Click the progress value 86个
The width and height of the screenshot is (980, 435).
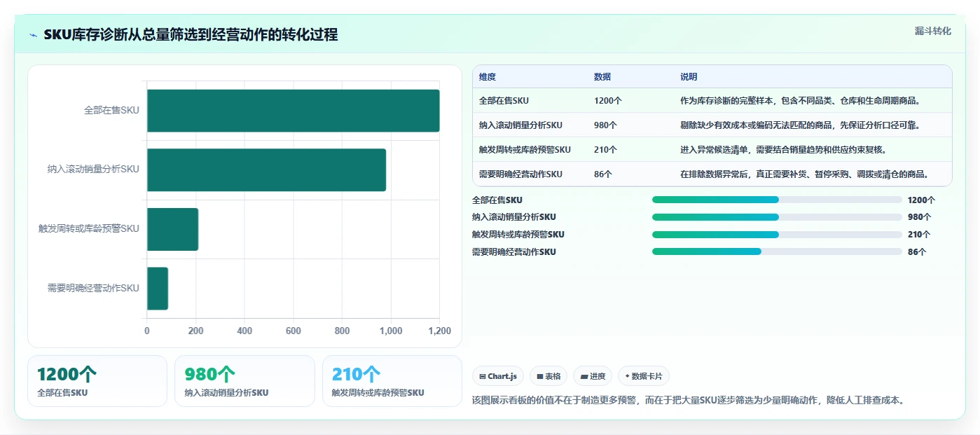point(917,252)
